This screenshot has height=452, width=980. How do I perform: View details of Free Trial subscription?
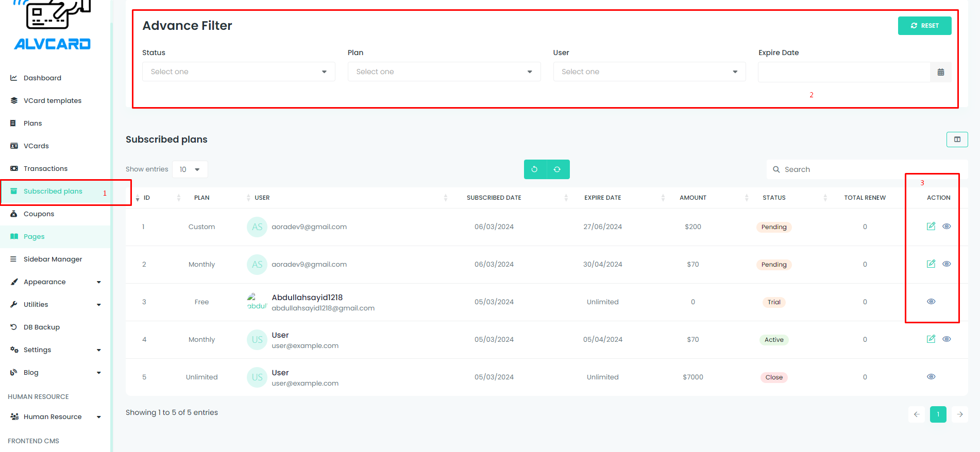coord(931,302)
